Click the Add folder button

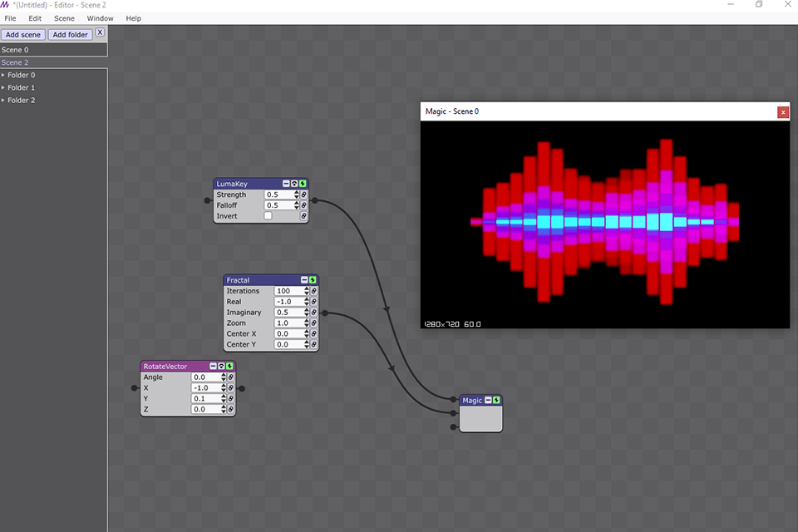click(70, 34)
